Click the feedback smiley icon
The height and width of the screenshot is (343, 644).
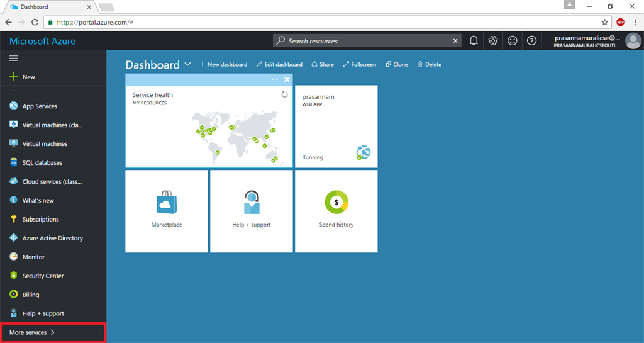512,41
